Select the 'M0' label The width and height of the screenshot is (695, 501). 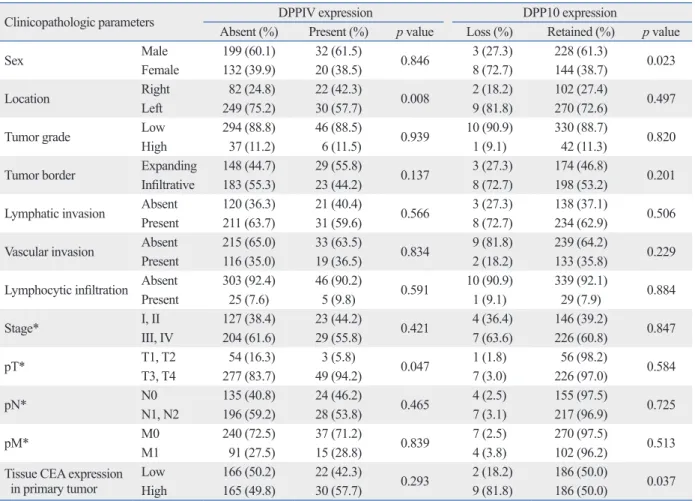[150, 433]
